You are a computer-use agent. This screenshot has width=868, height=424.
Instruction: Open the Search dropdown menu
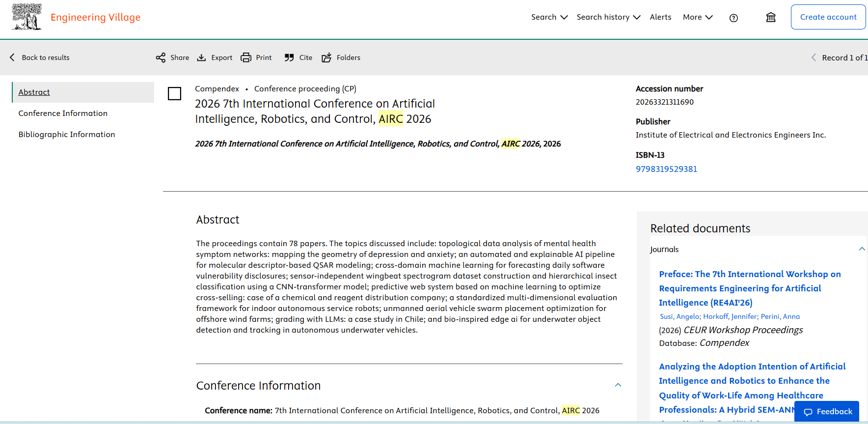tap(549, 17)
